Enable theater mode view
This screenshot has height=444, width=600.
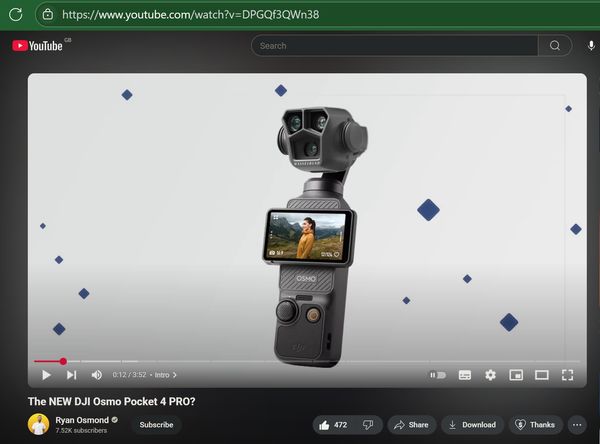tap(541, 375)
